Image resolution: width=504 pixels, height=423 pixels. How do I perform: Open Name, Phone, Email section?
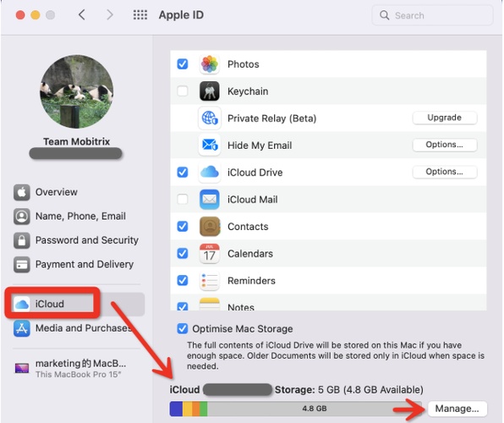point(77,217)
